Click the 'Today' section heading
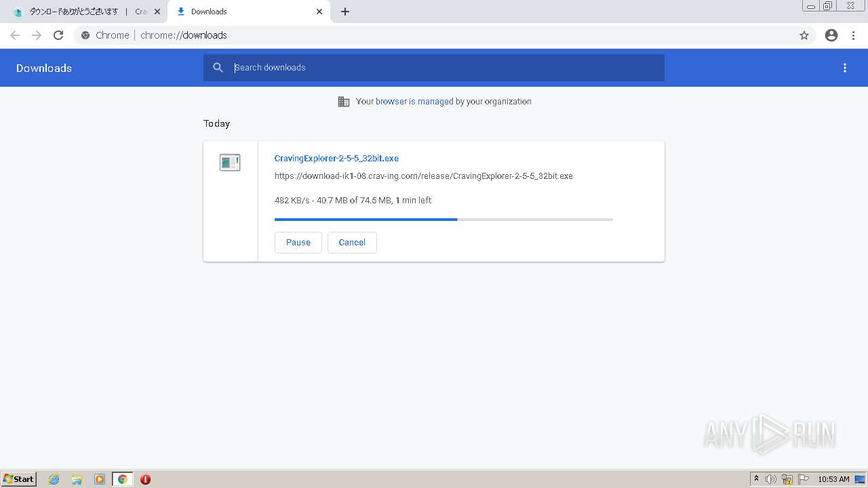 point(216,123)
